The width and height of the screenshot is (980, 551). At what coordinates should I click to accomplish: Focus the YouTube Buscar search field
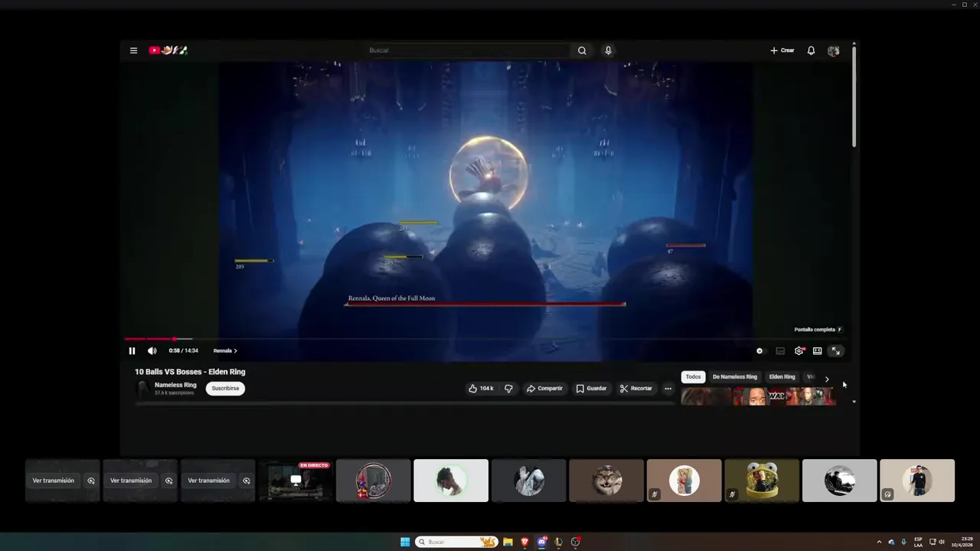[467, 51]
